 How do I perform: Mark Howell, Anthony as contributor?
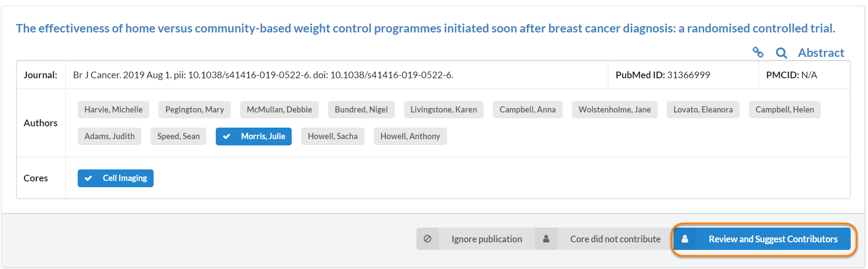coord(410,137)
